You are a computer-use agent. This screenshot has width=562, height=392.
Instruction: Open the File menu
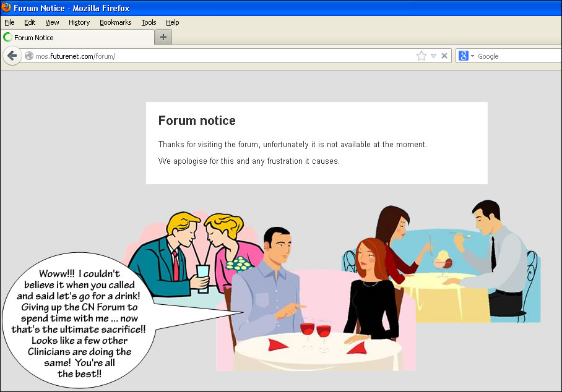point(9,22)
